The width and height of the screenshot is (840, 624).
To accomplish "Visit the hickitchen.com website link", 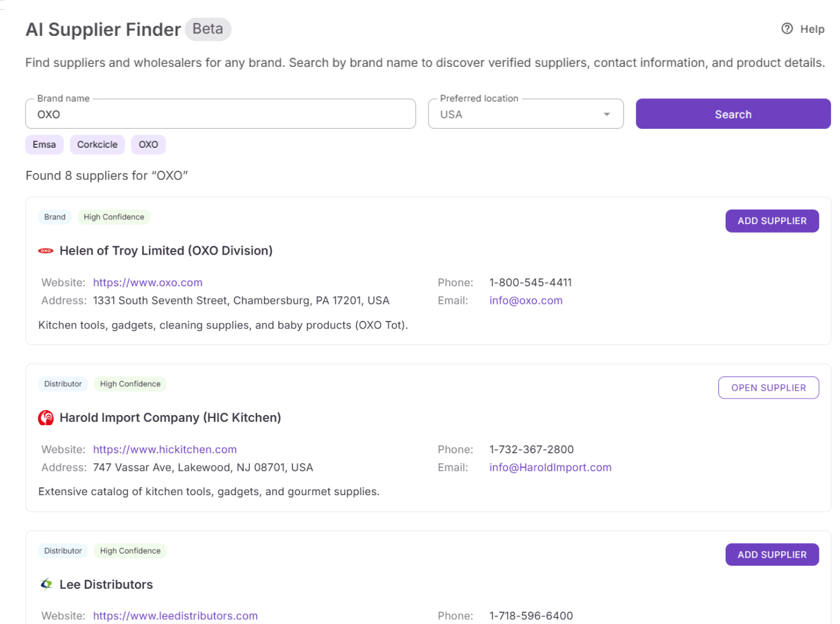I will coord(165,449).
